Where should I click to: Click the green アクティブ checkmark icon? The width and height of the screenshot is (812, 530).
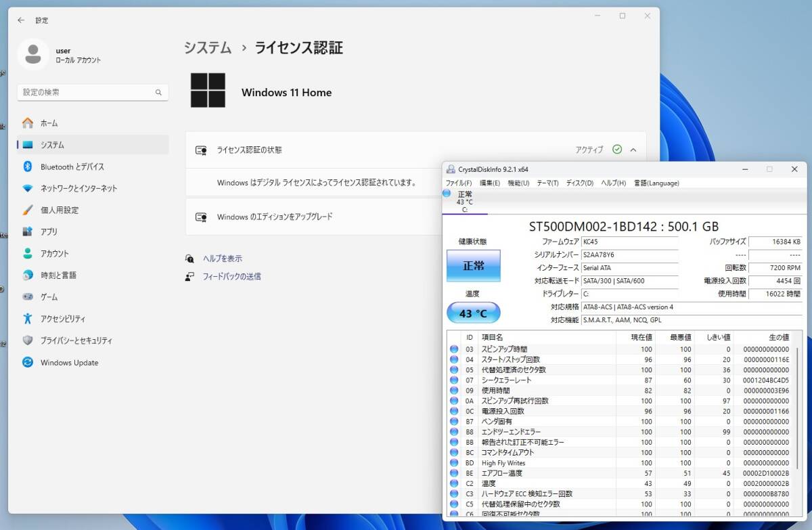[616, 150]
